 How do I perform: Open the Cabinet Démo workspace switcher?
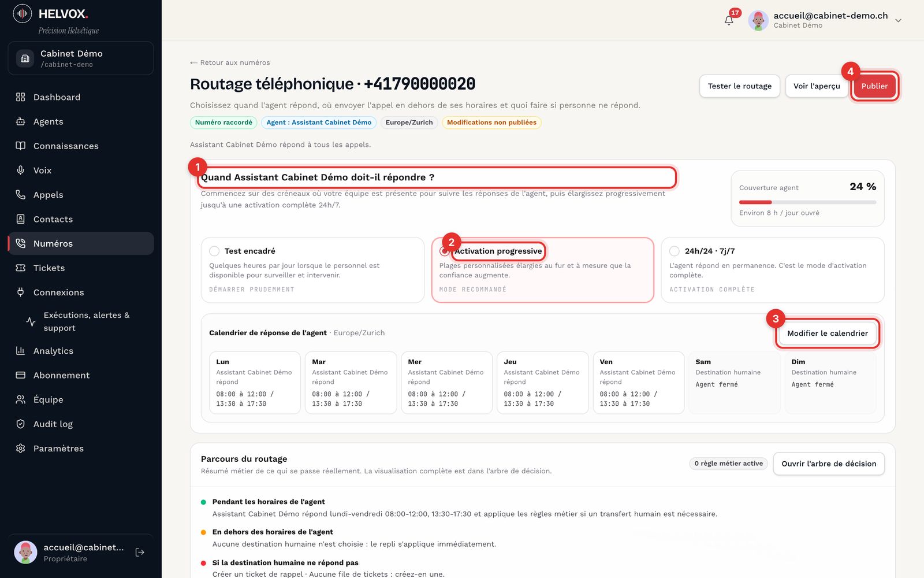coord(81,58)
